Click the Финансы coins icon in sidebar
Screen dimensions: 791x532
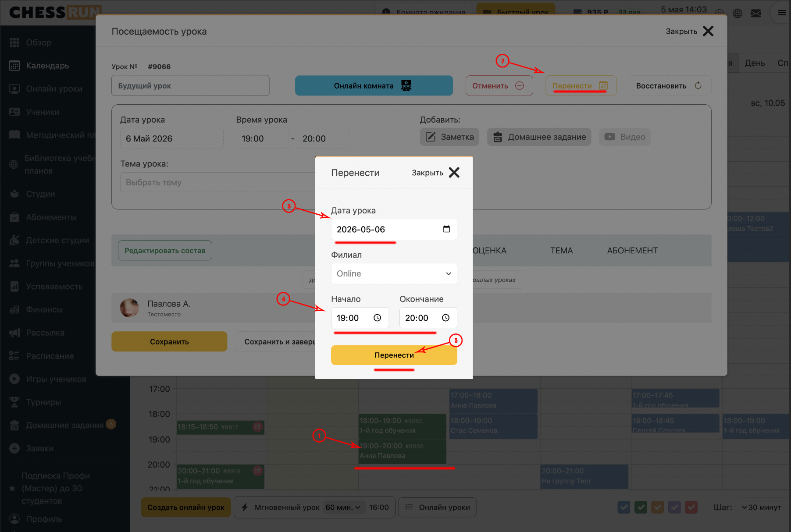[14, 309]
